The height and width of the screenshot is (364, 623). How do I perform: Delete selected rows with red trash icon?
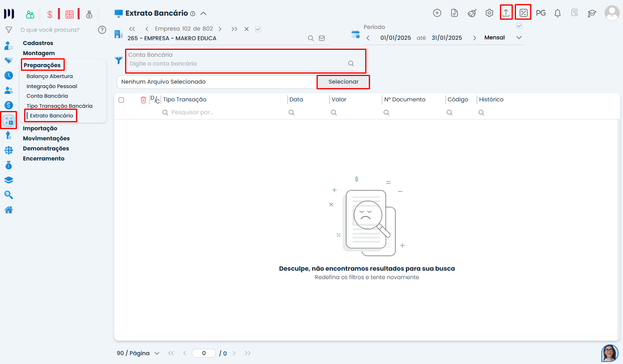(x=143, y=100)
